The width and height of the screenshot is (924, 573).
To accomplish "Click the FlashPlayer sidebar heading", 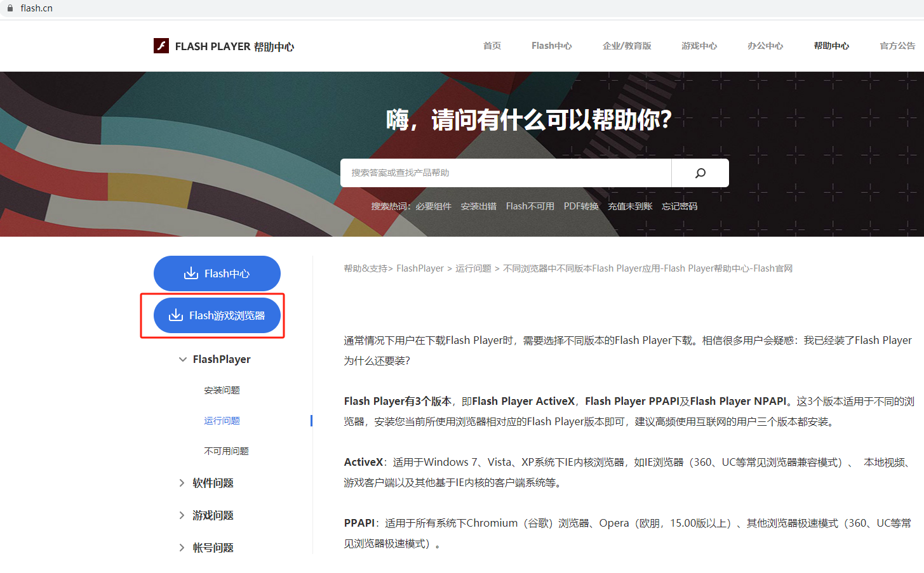I will click(222, 359).
